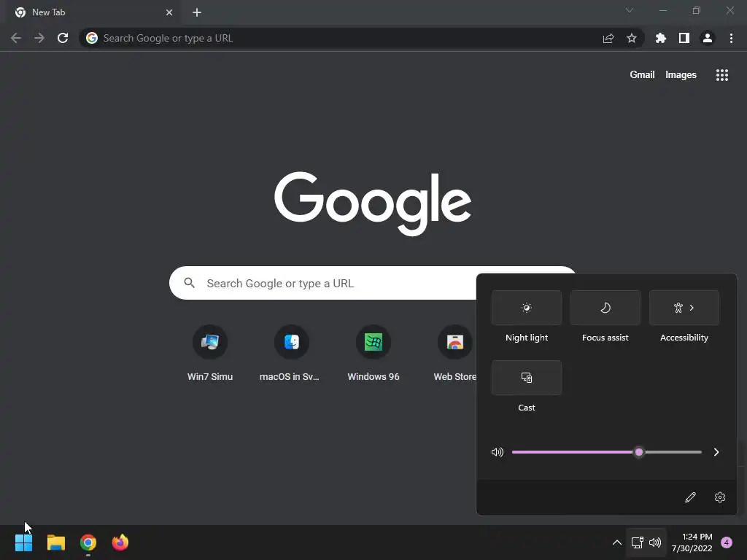Open the Chrome profile avatar
Viewport: 747px width, 560px height.
pyautogui.click(x=708, y=38)
